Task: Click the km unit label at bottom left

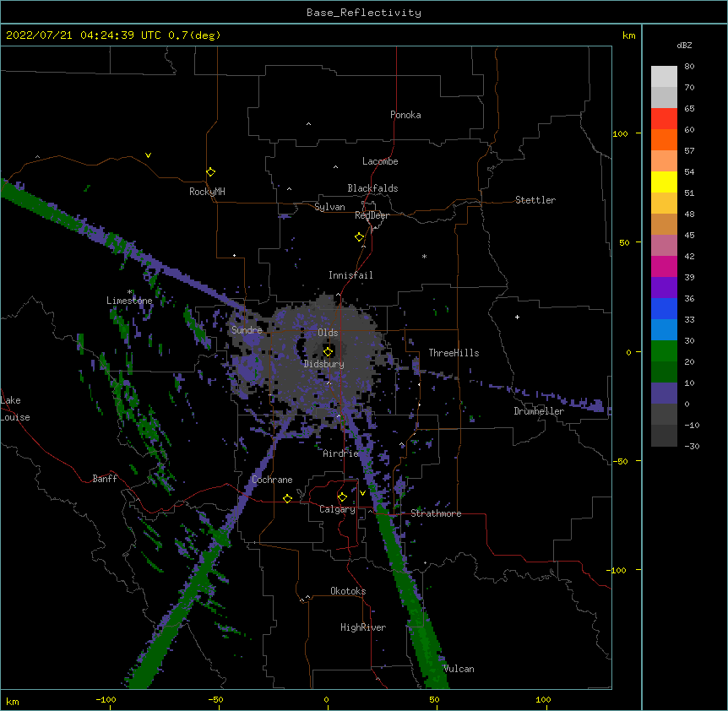Action: [x=12, y=701]
